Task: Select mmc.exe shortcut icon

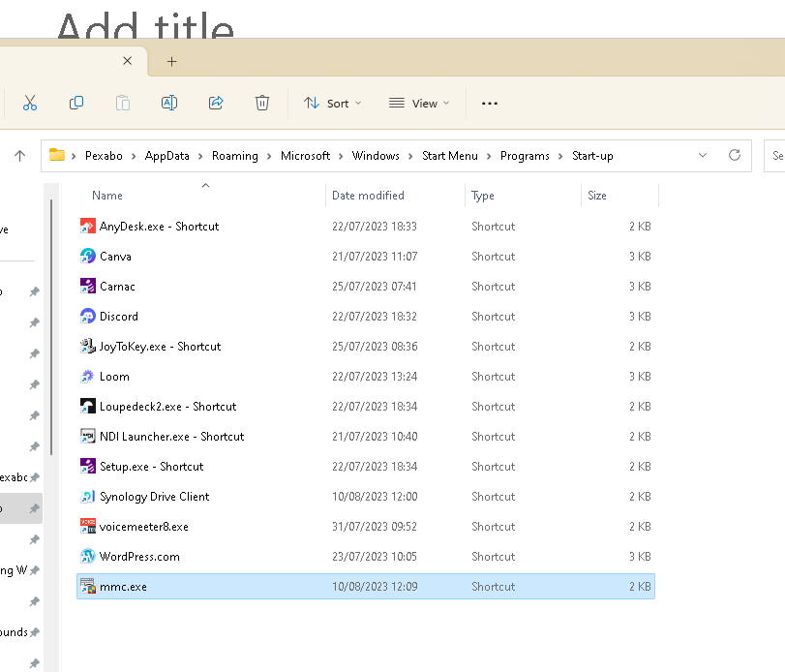Action: coord(88,587)
